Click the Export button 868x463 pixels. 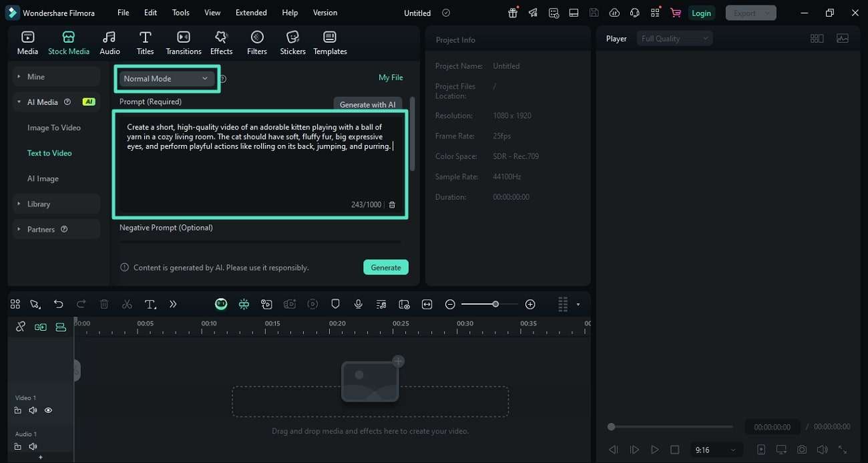point(750,13)
